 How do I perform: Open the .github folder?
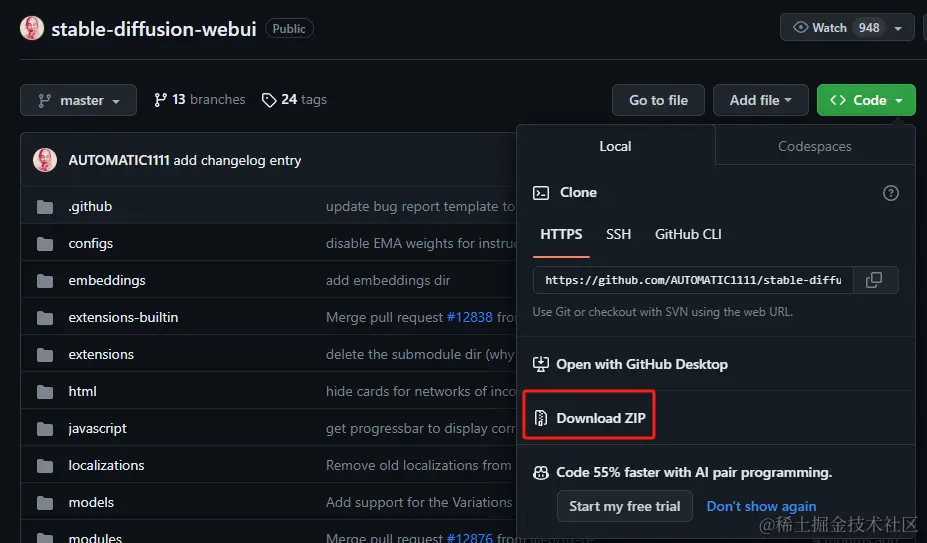point(90,206)
